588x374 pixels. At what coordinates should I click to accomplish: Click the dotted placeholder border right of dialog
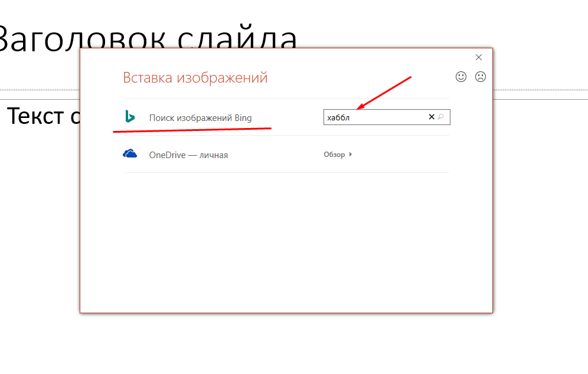pos(540,90)
